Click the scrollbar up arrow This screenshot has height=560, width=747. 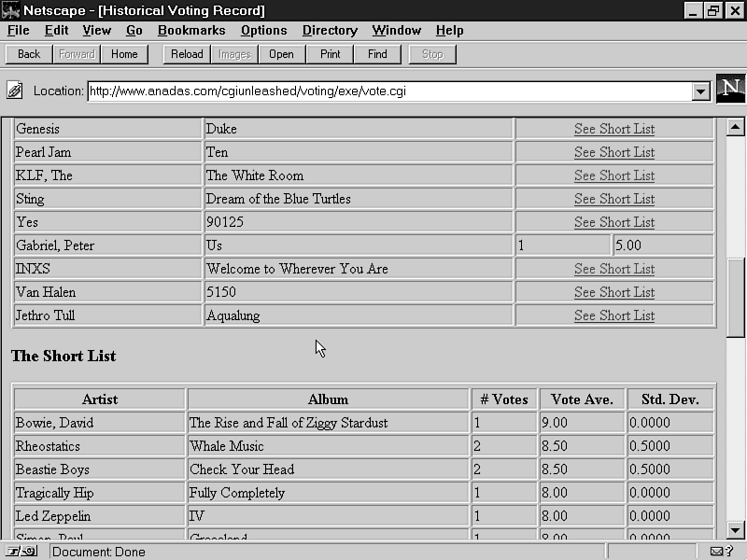[x=735, y=127]
